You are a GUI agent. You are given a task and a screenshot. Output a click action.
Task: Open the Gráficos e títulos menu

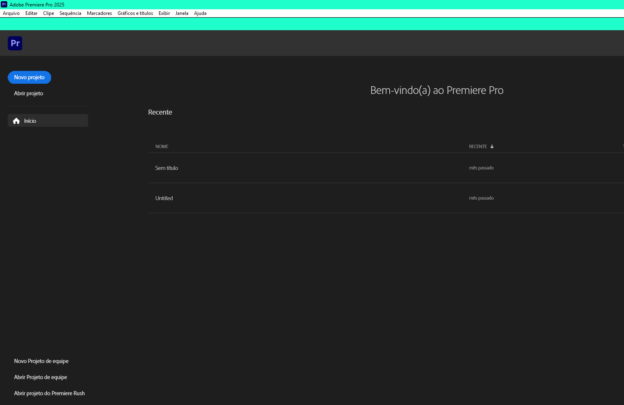[x=136, y=13]
